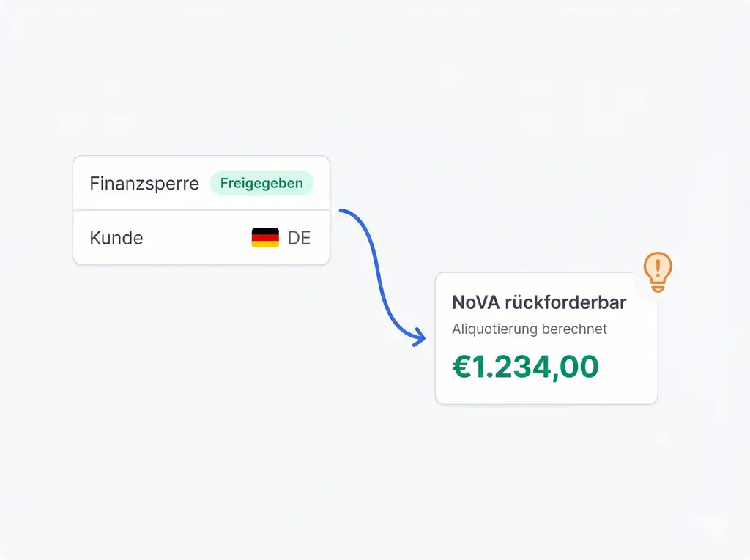Open the Kunde country selector showing DE

(x=281, y=238)
